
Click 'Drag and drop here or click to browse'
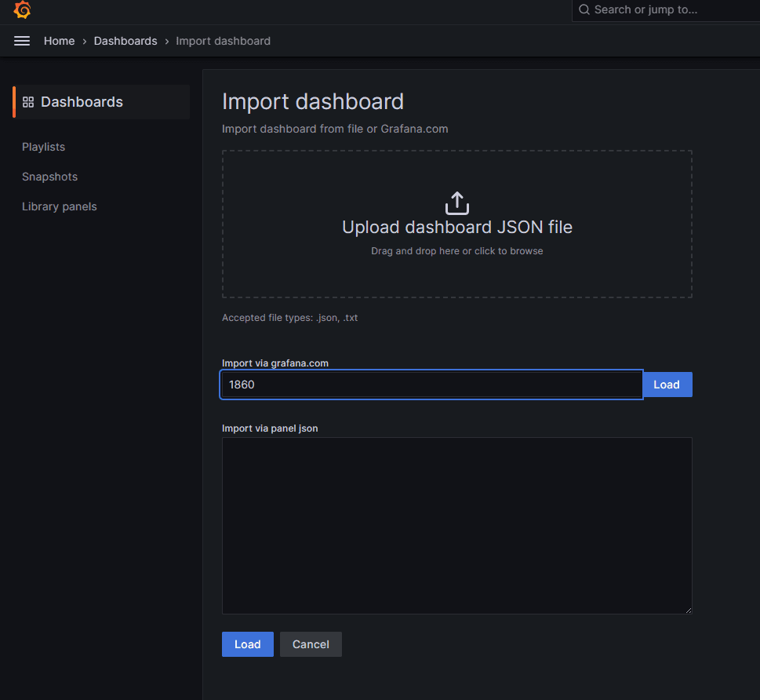click(457, 251)
